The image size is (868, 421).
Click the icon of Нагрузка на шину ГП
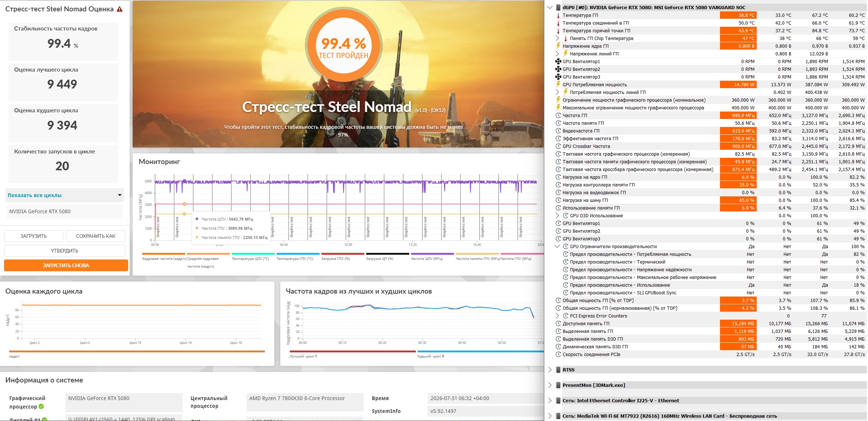[558, 200]
